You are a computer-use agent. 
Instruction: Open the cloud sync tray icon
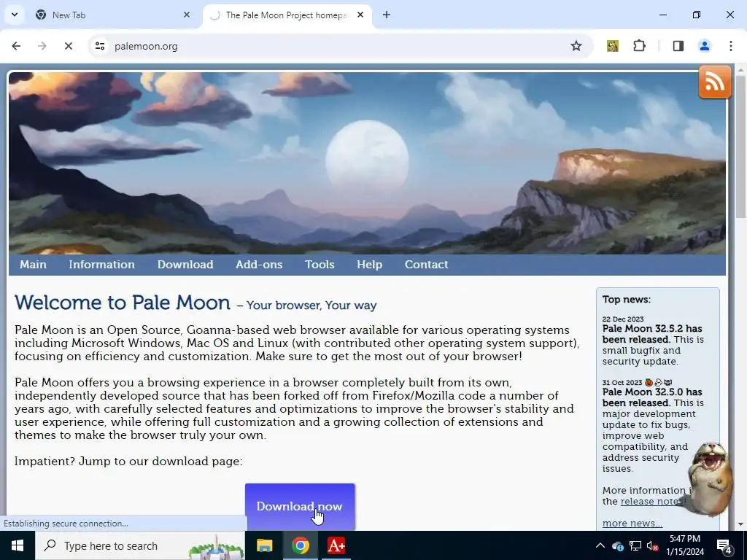(617, 545)
